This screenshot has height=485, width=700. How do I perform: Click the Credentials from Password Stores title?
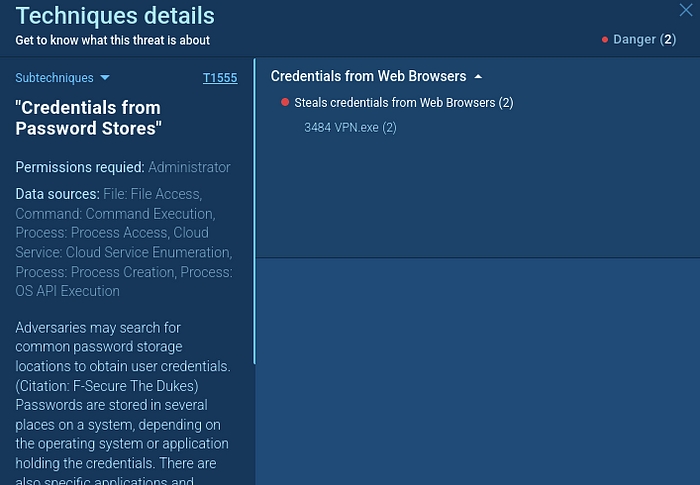click(x=88, y=118)
